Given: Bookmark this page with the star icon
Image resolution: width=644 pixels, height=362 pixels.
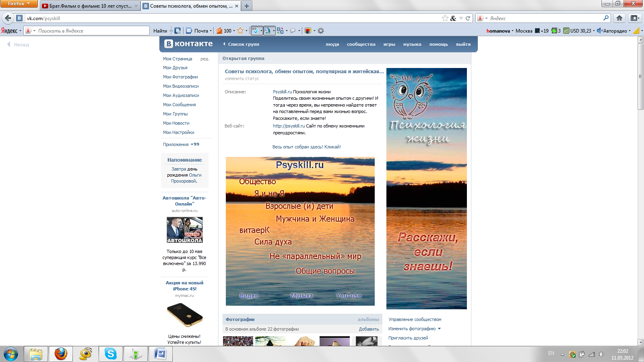Looking at the screenshot, I should pos(445,18).
